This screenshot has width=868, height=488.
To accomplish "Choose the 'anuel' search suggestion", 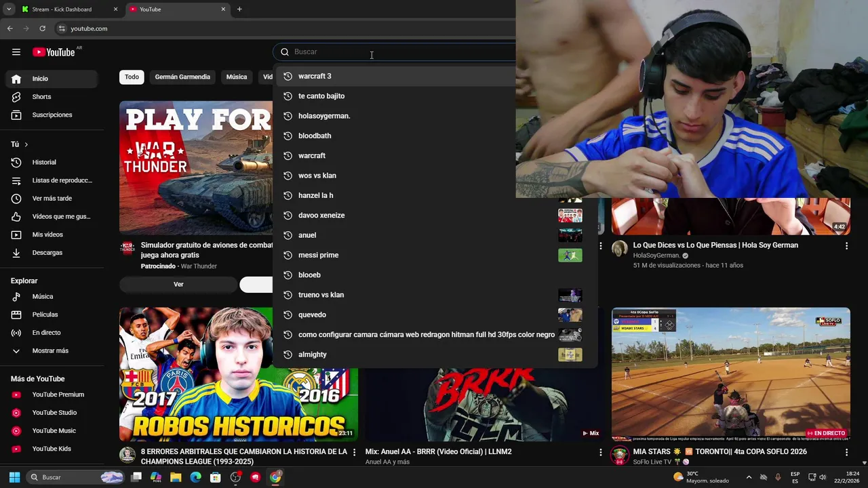I will click(x=434, y=235).
